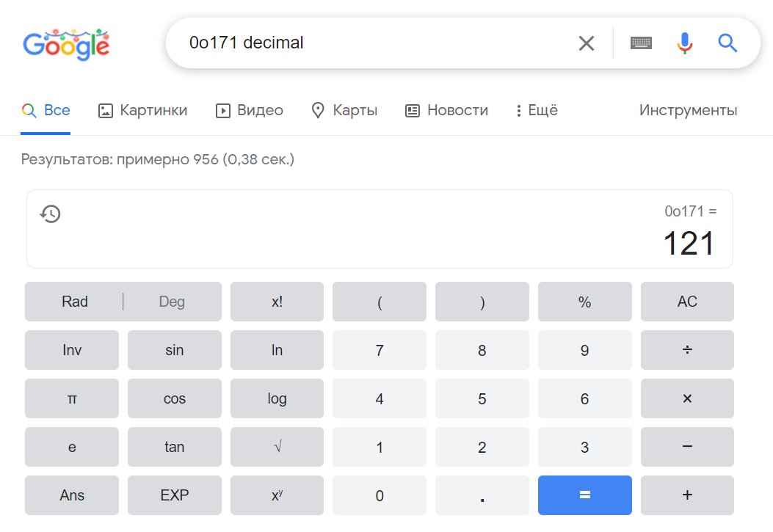This screenshot has height=532, width=773.
Task: Click the magnifying glass search icon
Action: tap(727, 43)
